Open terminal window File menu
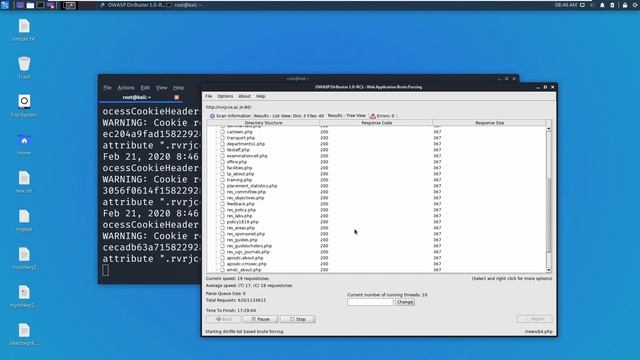The image size is (640, 360). [x=107, y=88]
